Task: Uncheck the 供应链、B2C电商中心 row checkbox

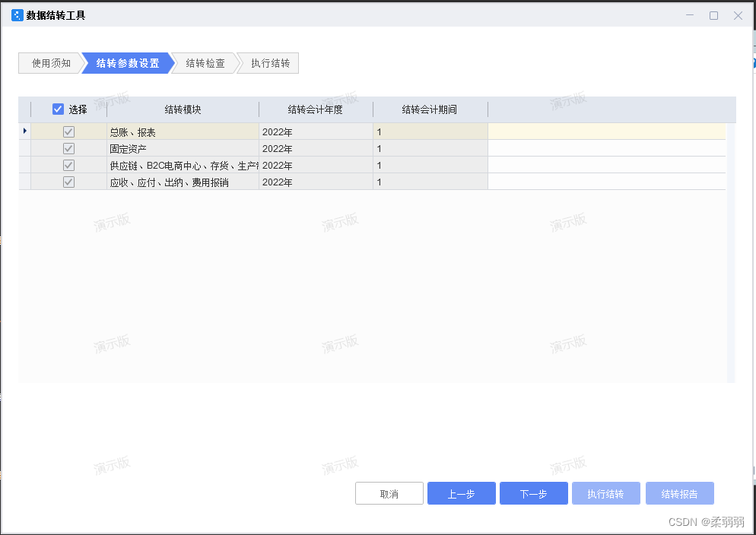Action: 68,165
